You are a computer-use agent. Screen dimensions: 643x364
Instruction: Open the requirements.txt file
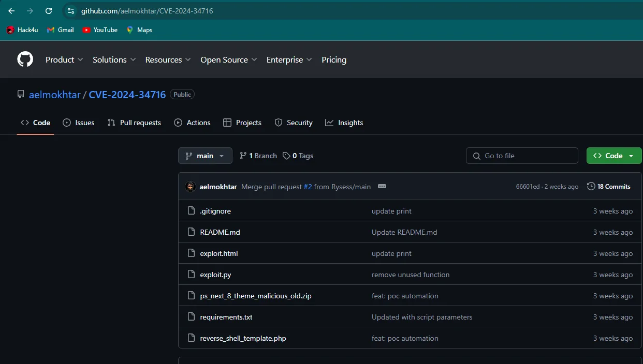(x=226, y=317)
